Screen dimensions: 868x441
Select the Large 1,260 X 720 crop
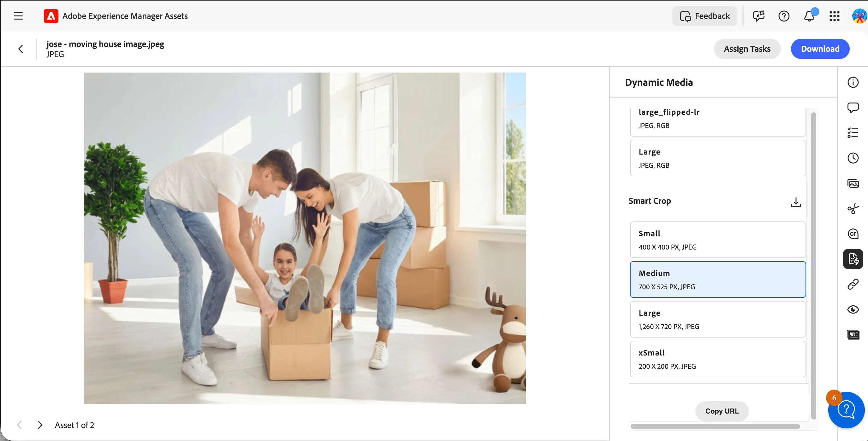click(x=718, y=319)
